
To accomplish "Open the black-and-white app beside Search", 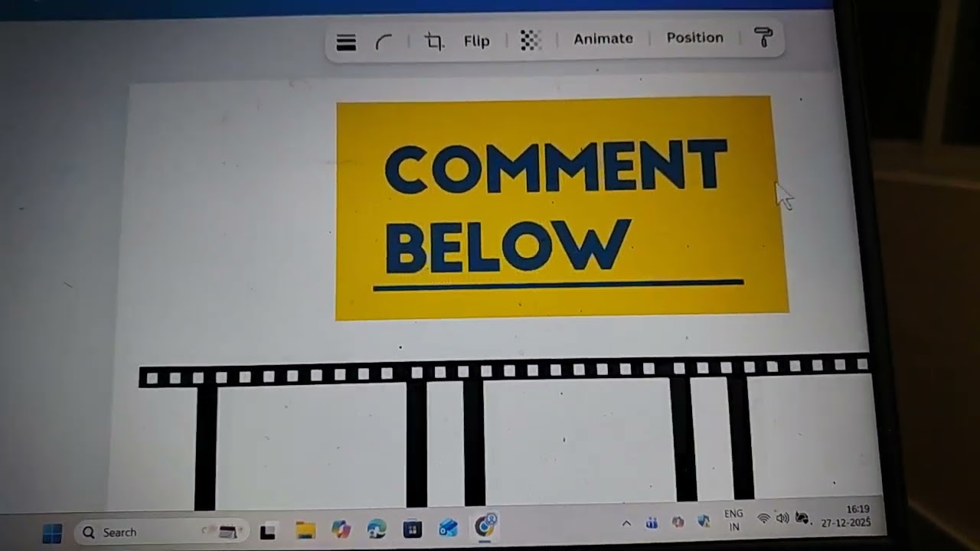I will click(268, 531).
